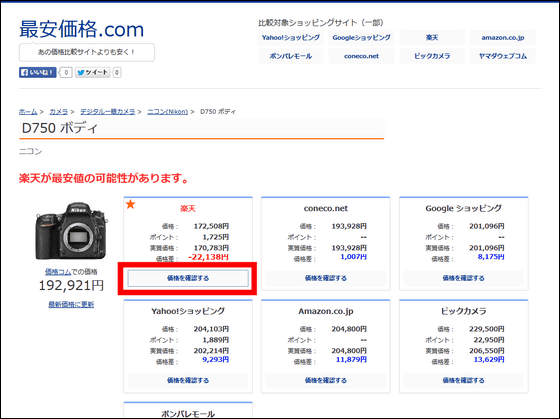Click the Nikon D750 camera product image

[x=71, y=231]
